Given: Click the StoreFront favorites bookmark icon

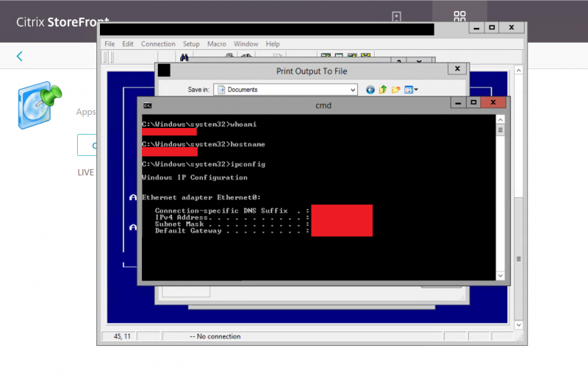Looking at the screenshot, I should [396, 16].
